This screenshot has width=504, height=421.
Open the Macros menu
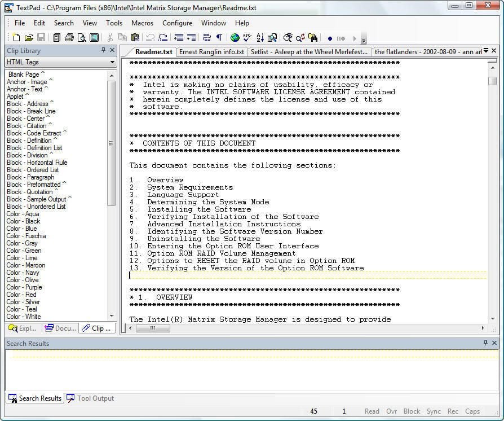click(142, 23)
